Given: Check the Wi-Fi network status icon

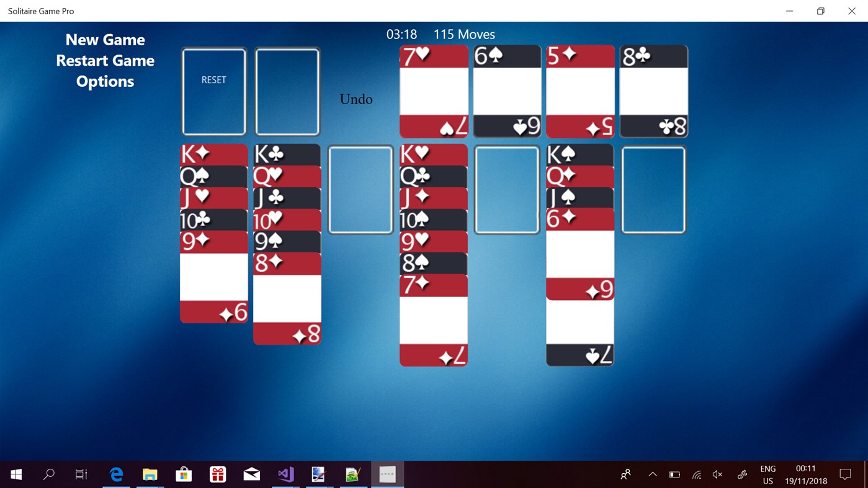Looking at the screenshot, I should point(696,473).
